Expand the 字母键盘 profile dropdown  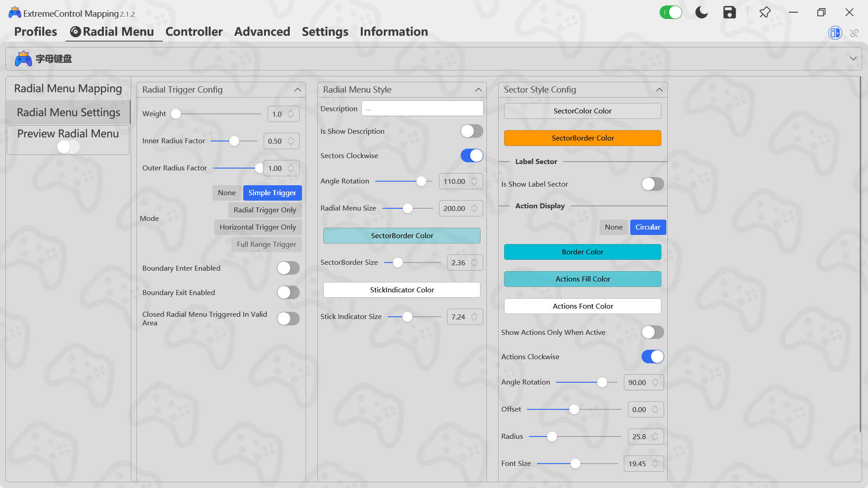pyautogui.click(x=854, y=58)
